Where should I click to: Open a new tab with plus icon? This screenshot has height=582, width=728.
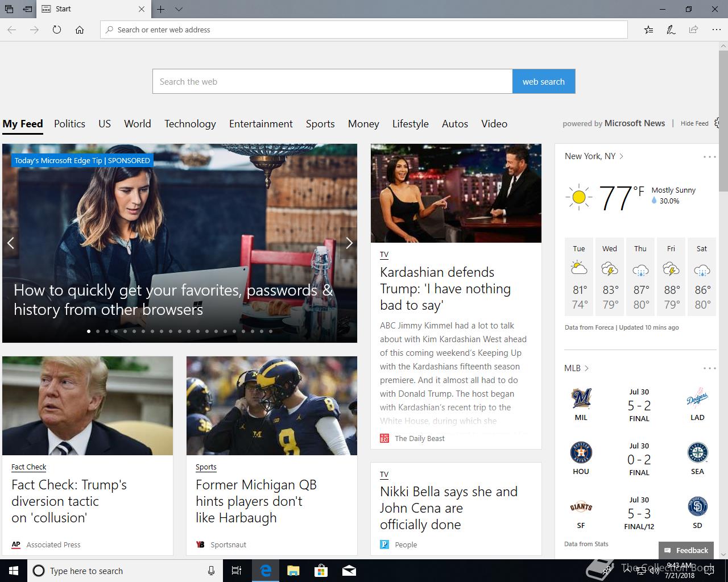point(161,9)
